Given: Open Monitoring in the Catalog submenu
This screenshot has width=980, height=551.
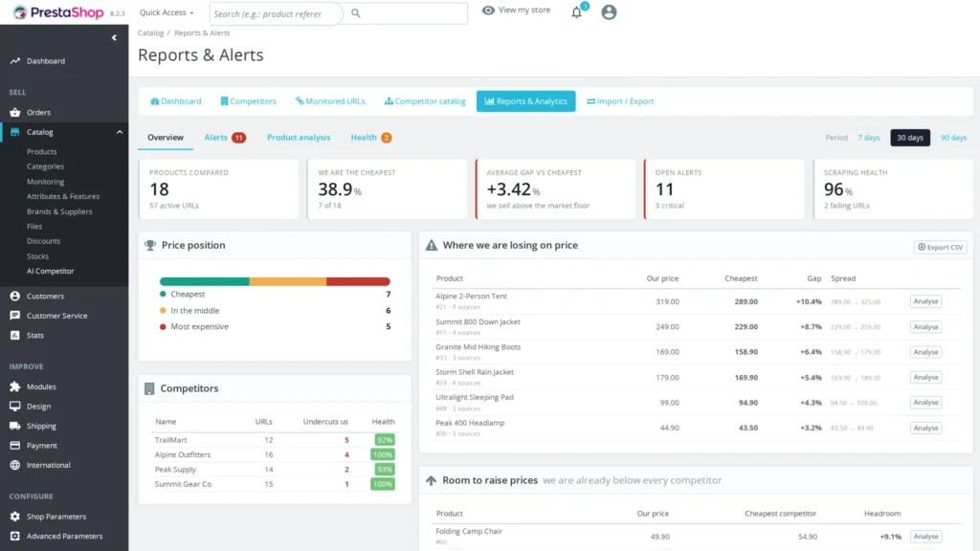Looking at the screenshot, I should click(x=45, y=182).
